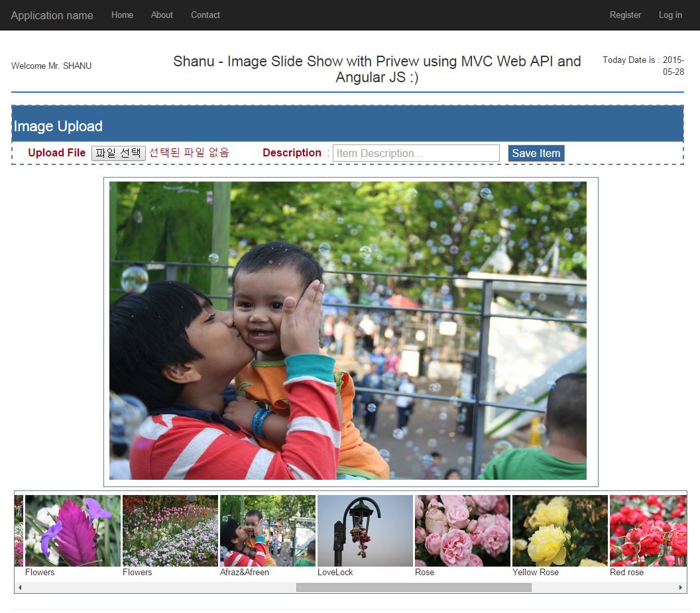The height and width of the screenshot is (613, 700).
Task: Select the Red rose thumbnail
Action: [x=648, y=530]
